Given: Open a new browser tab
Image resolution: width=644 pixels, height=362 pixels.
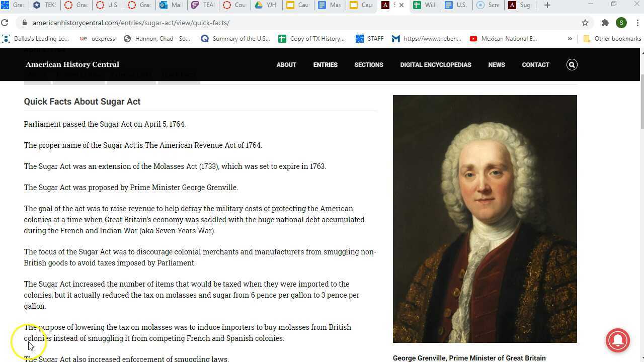Looking at the screenshot, I should 547,5.
